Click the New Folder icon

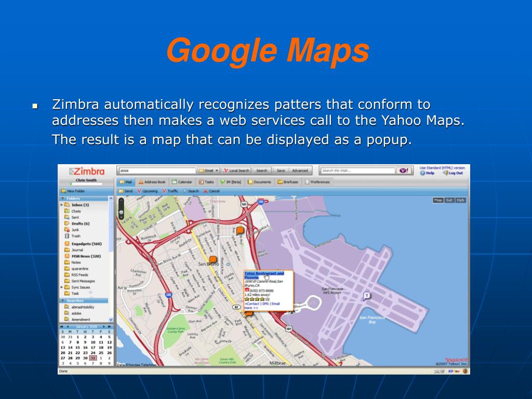click(x=63, y=191)
